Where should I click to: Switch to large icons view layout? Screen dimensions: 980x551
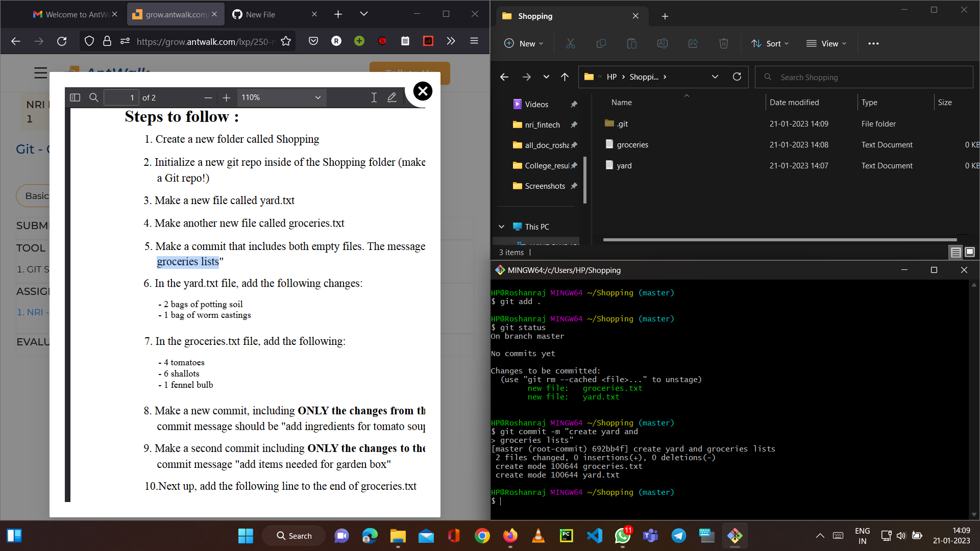point(970,252)
